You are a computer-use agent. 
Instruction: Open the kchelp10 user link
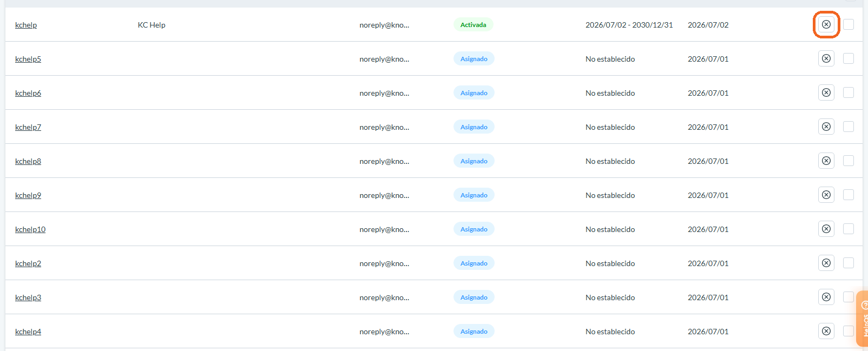[30, 229]
